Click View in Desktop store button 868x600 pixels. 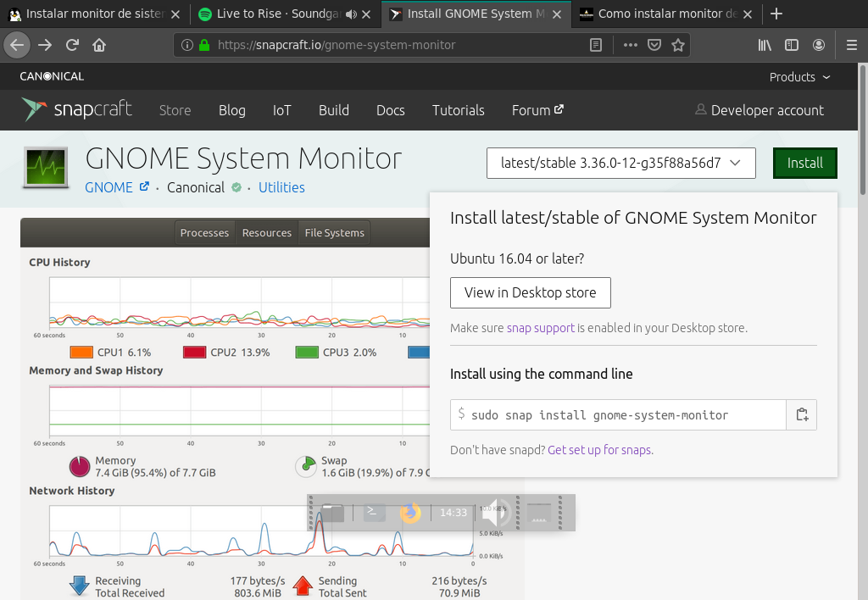(531, 292)
